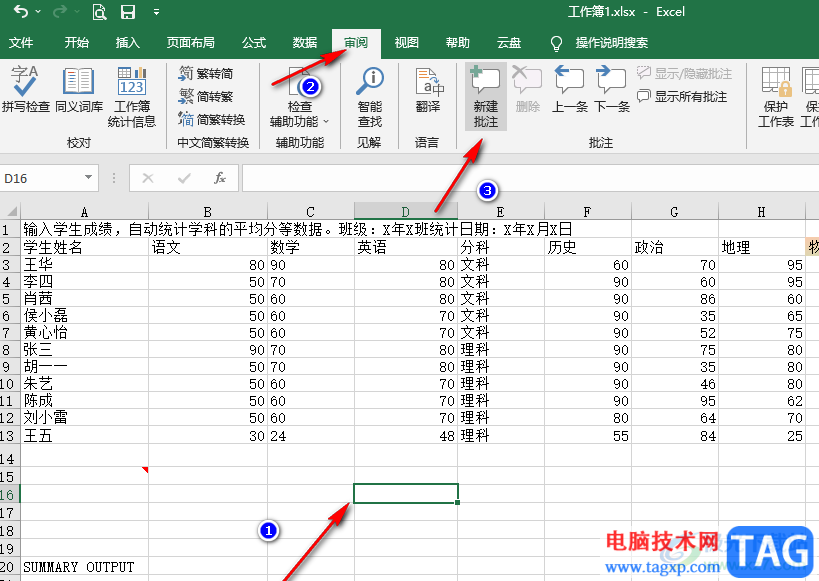819x581 pixels.
Task: Toggle 显示所有批注
Action: (682, 96)
